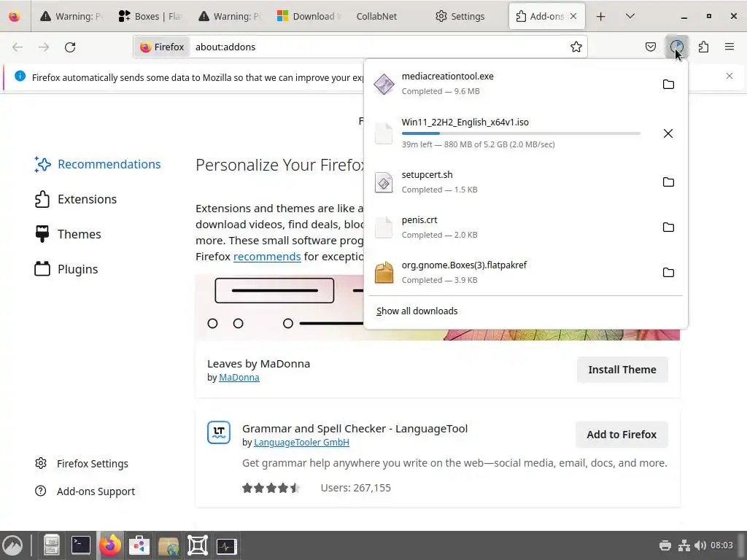Switch to the Boxes Flathub tab
747x560 pixels.
click(150, 16)
